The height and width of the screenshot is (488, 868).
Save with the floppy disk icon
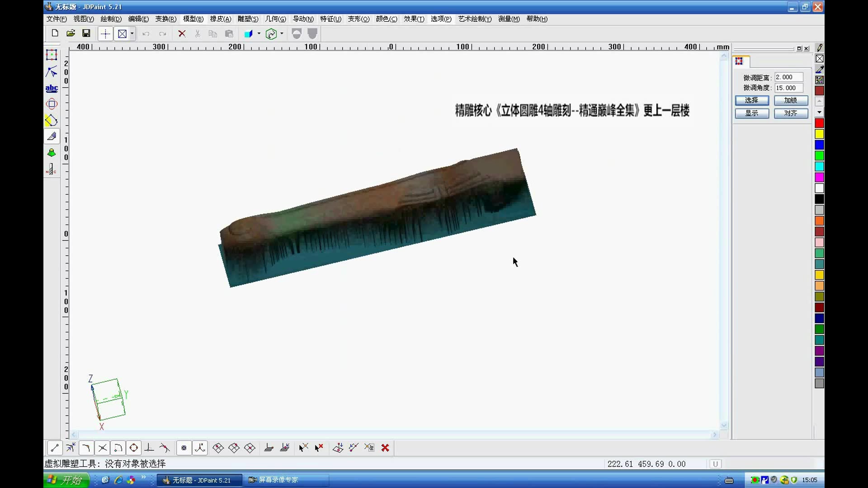click(86, 33)
